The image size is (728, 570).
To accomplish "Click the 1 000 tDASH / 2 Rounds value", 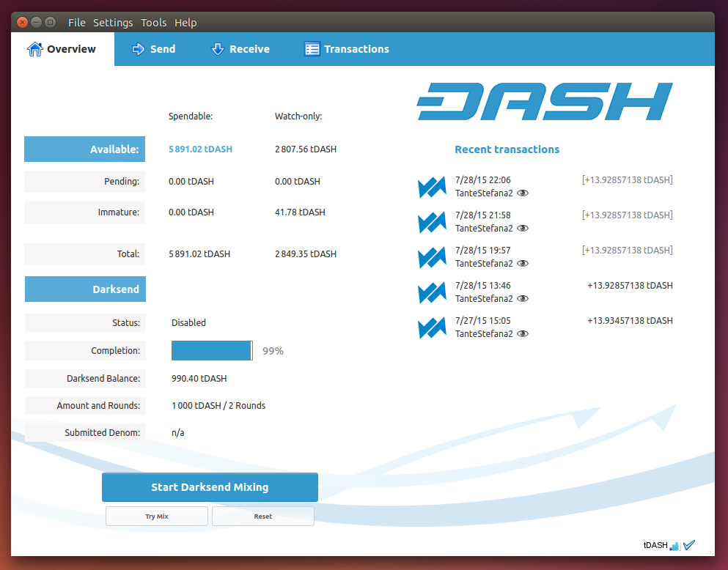I will pyautogui.click(x=218, y=406).
